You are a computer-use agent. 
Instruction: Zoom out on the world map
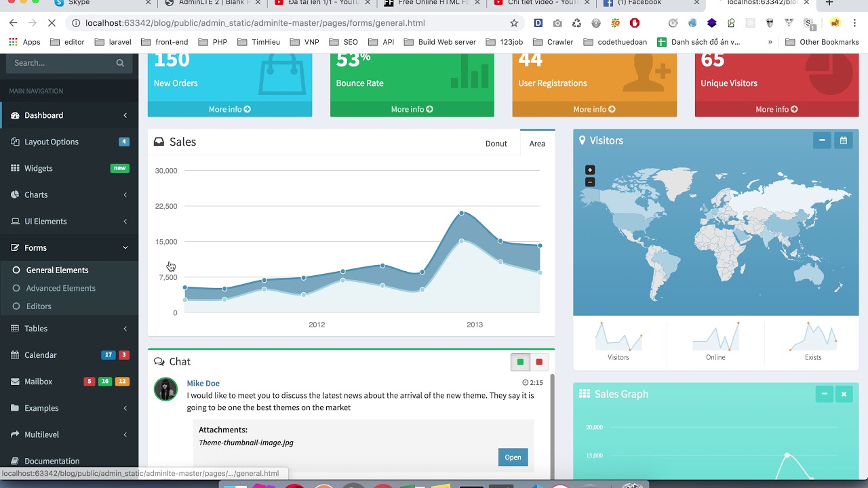(x=590, y=182)
